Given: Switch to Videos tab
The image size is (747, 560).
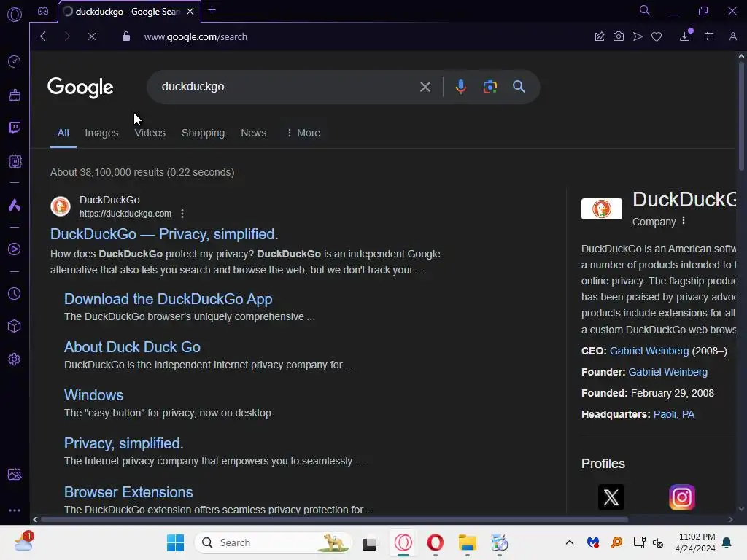Looking at the screenshot, I should 150,133.
